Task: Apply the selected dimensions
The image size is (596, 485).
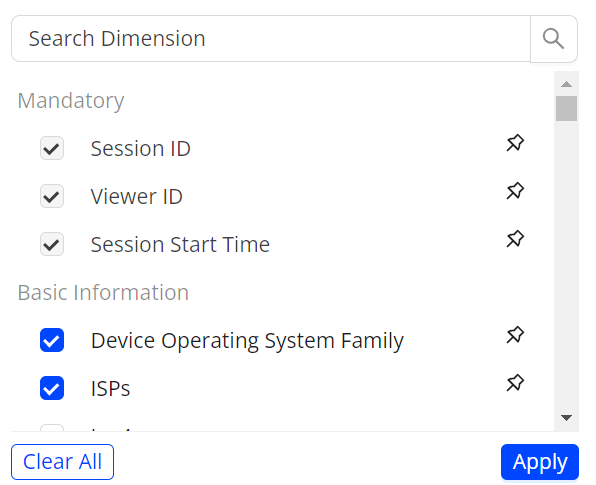Action: [x=540, y=462]
